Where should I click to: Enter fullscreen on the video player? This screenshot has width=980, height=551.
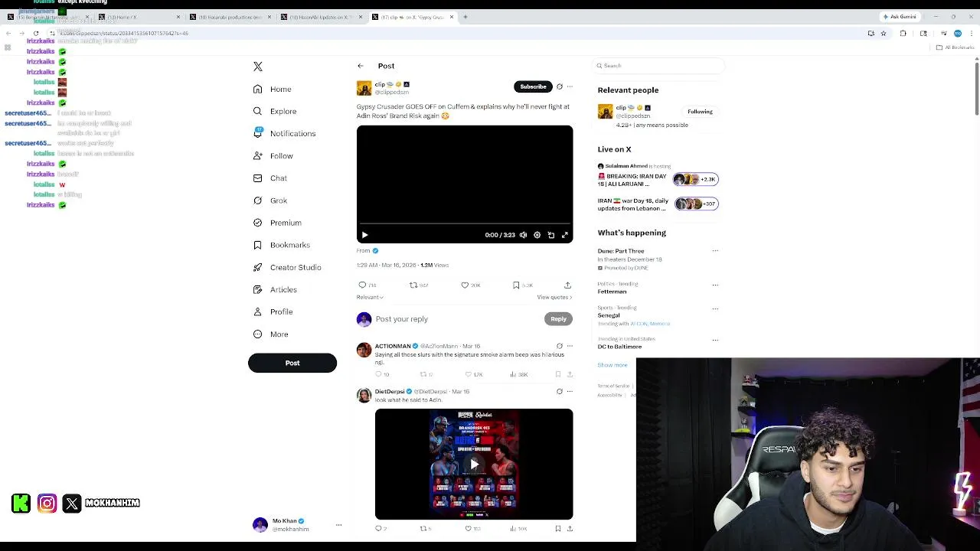click(565, 235)
